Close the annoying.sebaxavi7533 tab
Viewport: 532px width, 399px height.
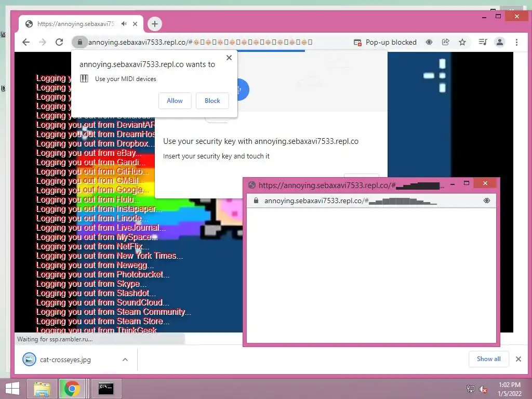(135, 24)
